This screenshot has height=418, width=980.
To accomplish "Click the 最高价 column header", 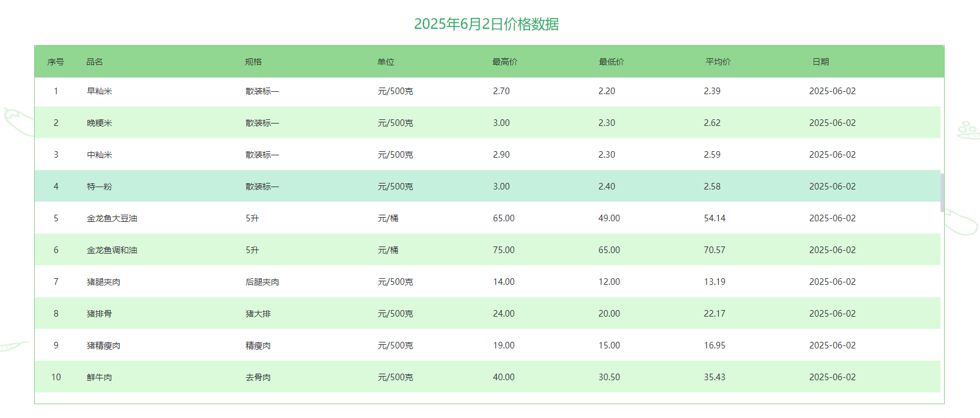I will click(505, 62).
